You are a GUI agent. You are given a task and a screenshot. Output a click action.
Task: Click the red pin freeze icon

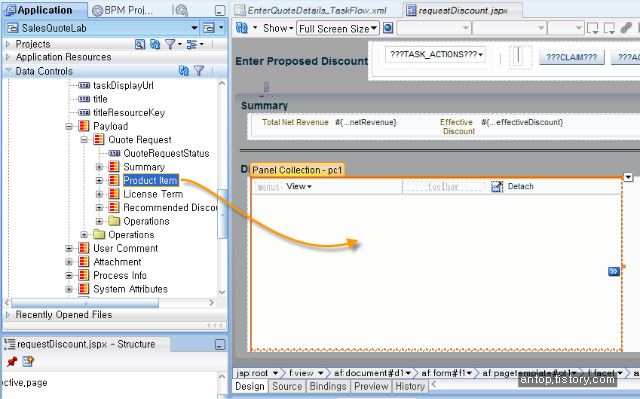[12, 361]
